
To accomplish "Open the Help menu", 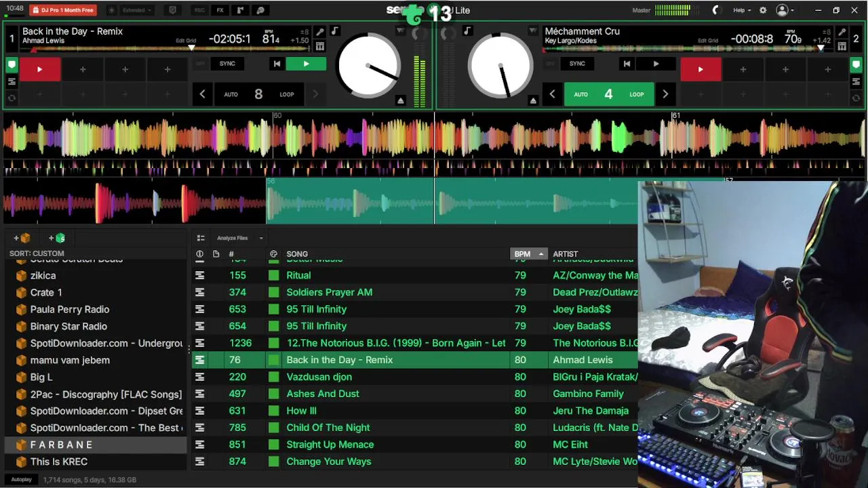I will pyautogui.click(x=742, y=10).
